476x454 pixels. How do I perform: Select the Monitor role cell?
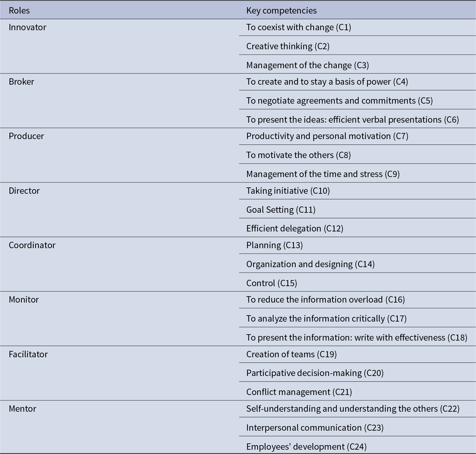pyautogui.click(x=24, y=299)
